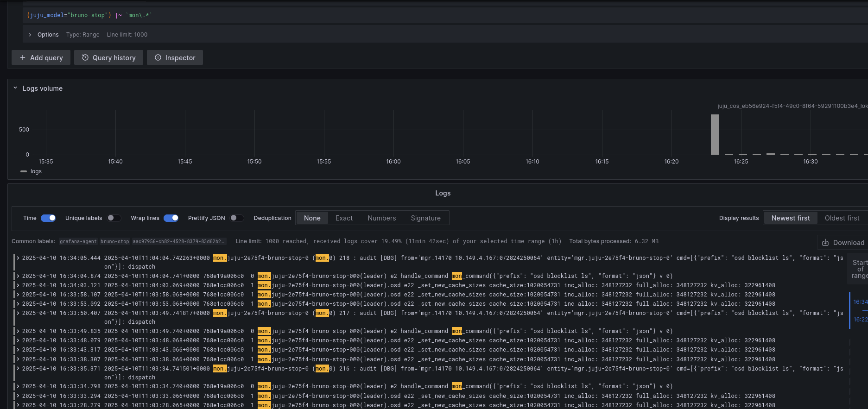Click the logs legend series swatch

coord(24,171)
